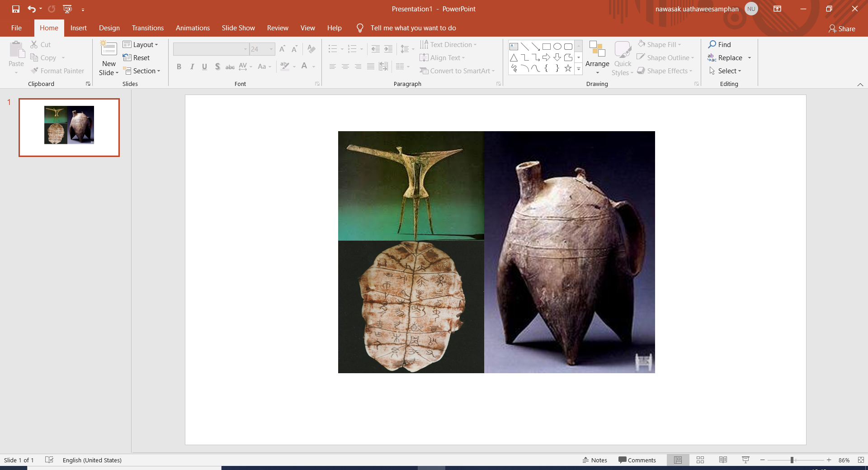Fit slide to current window icon
Viewport: 868px width, 470px height.
(x=861, y=460)
